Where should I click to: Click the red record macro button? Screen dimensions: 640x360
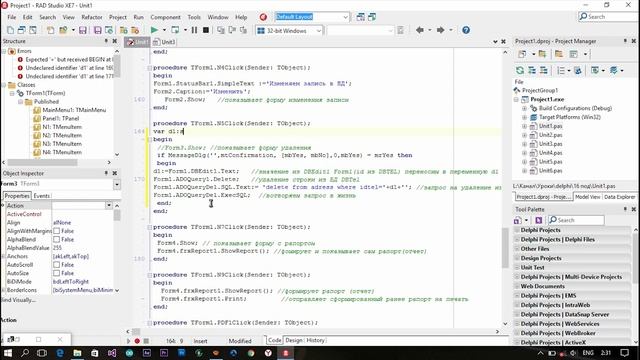pyautogui.click(x=137, y=341)
